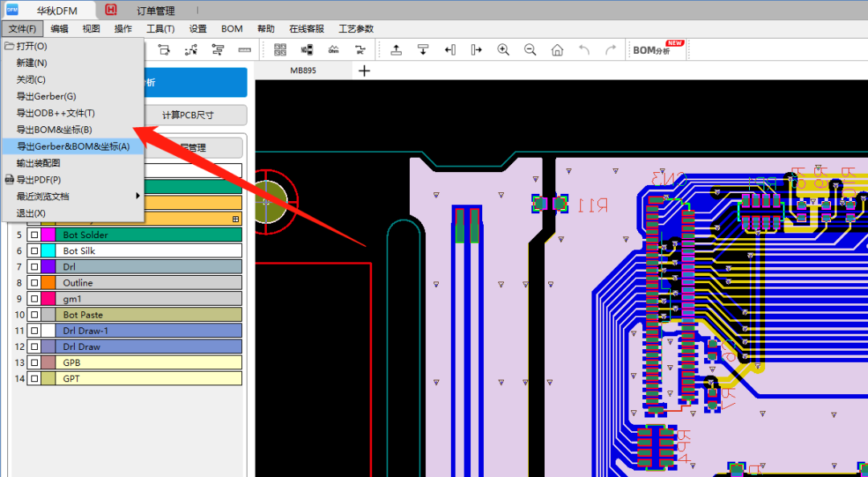Click the 计算PCB尺寸 button
This screenshot has height=477, width=868.
coord(187,115)
